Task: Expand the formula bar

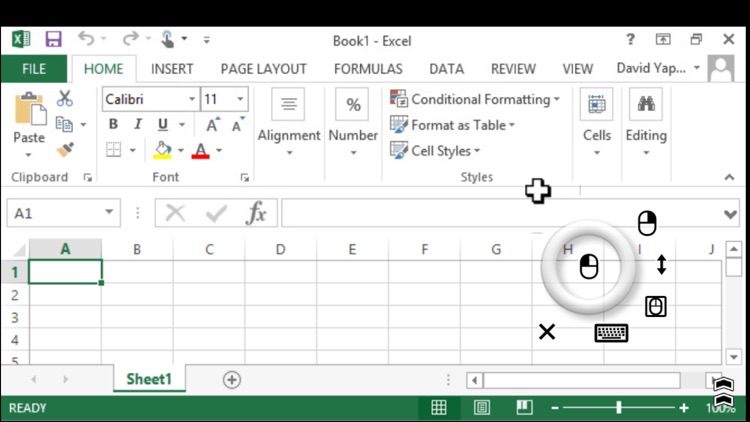Action: (x=730, y=214)
